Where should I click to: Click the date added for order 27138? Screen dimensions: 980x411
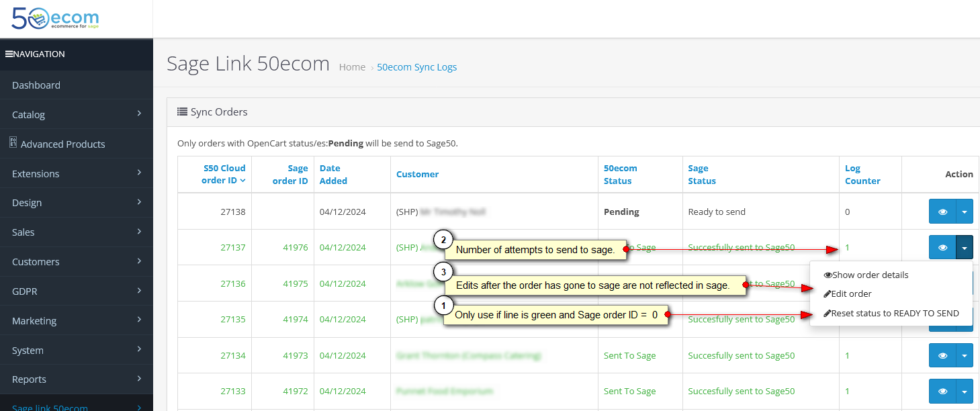343,212
